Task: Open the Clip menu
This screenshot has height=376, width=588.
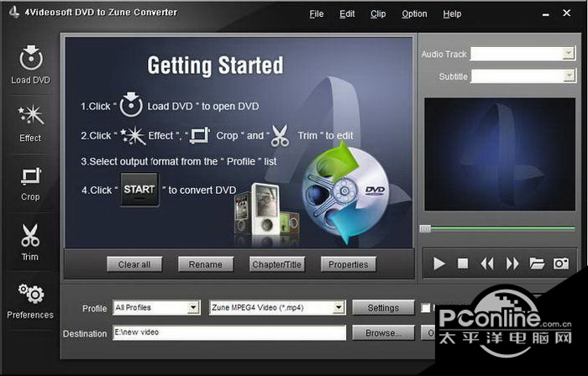Action: point(378,14)
